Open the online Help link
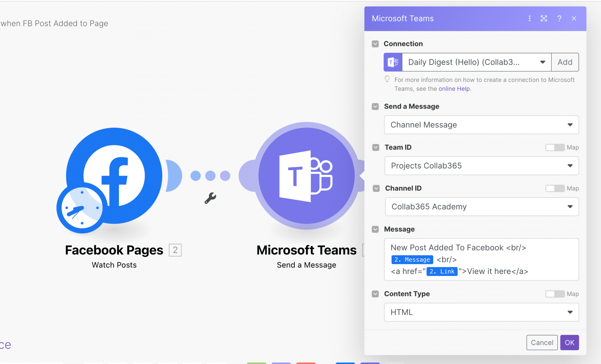The height and width of the screenshot is (364, 601). coord(454,88)
